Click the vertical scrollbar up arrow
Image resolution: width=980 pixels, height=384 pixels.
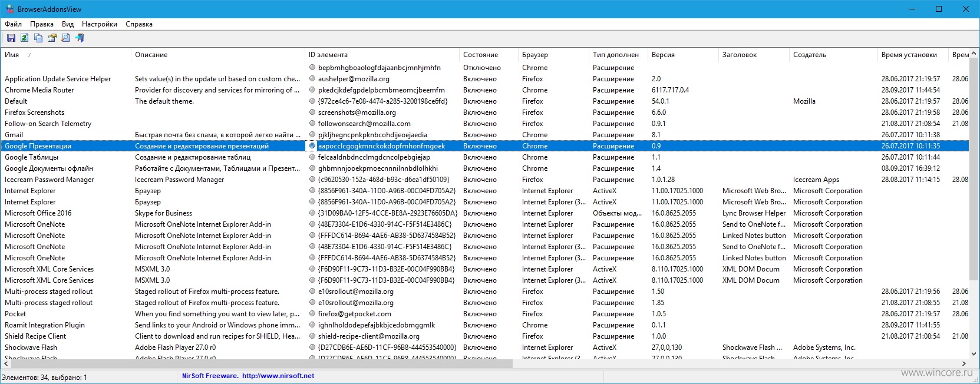[975, 53]
